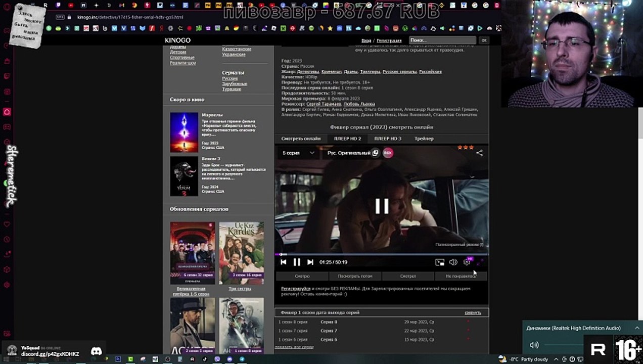Open the Discord icon in bottom-left overlay
The image size is (643, 364).
tap(96, 351)
